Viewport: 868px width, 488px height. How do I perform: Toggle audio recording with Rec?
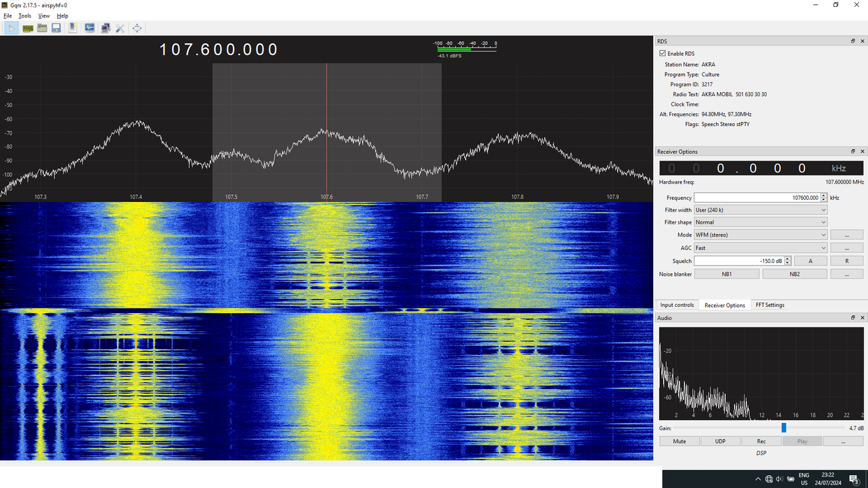click(762, 441)
